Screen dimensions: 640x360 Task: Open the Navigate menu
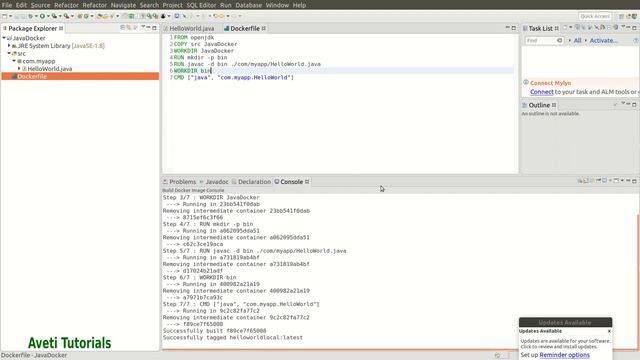pyautogui.click(x=123, y=5)
